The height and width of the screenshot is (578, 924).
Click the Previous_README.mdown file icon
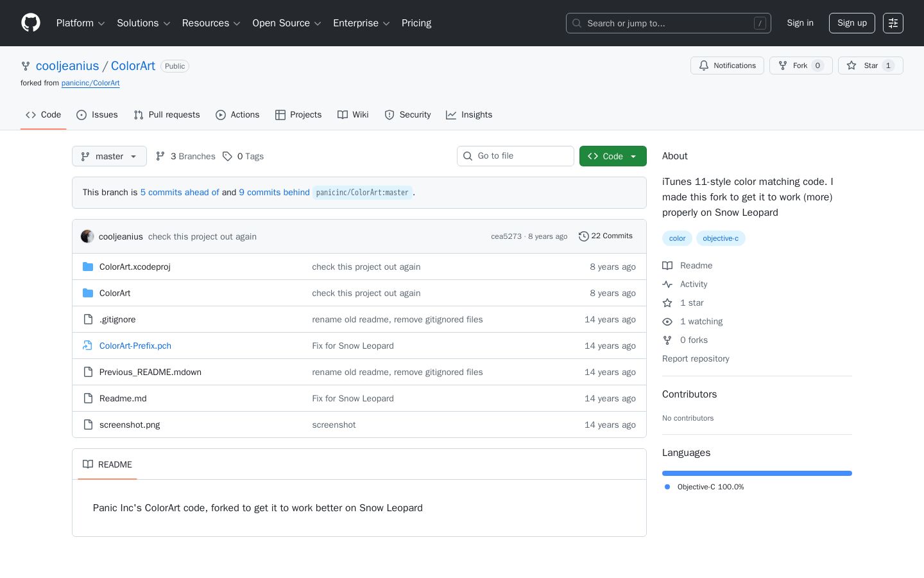(x=88, y=372)
